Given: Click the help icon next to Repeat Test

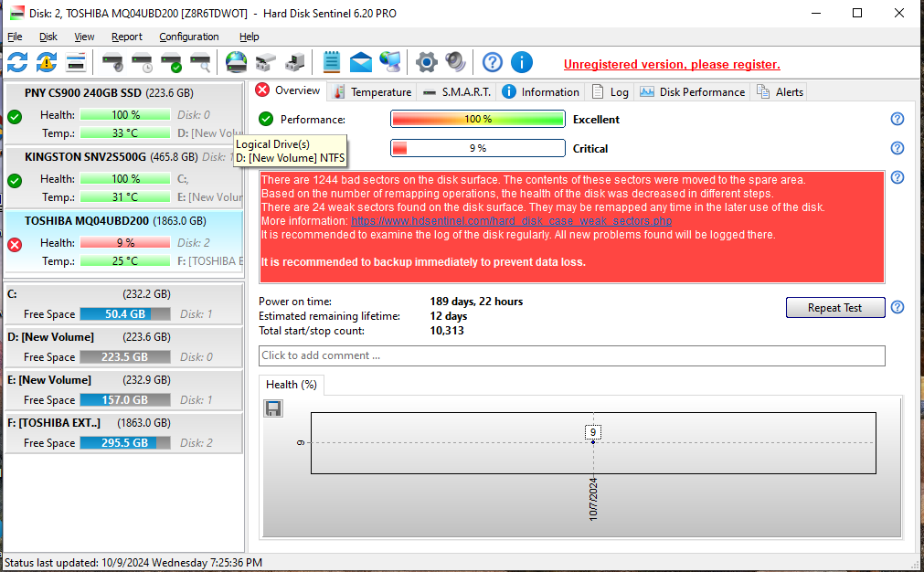Looking at the screenshot, I should 897,307.
